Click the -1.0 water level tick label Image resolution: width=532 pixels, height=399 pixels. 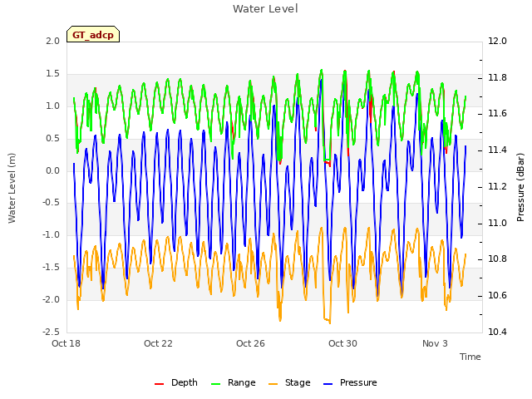[x=51, y=234]
